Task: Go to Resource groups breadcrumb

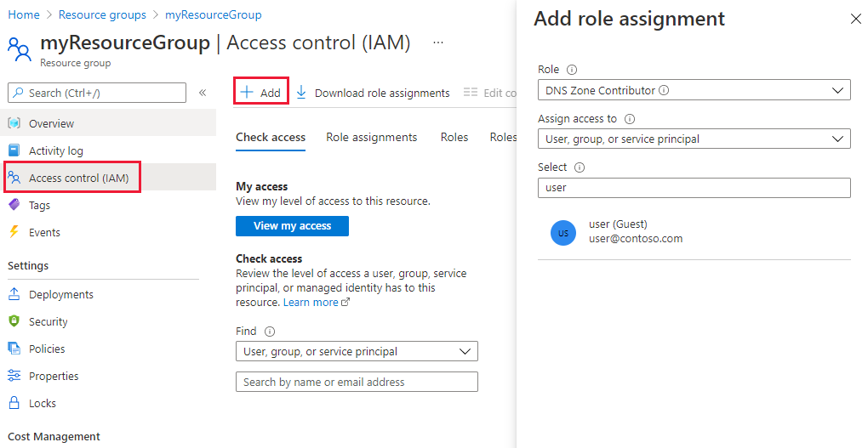Action: (x=102, y=14)
